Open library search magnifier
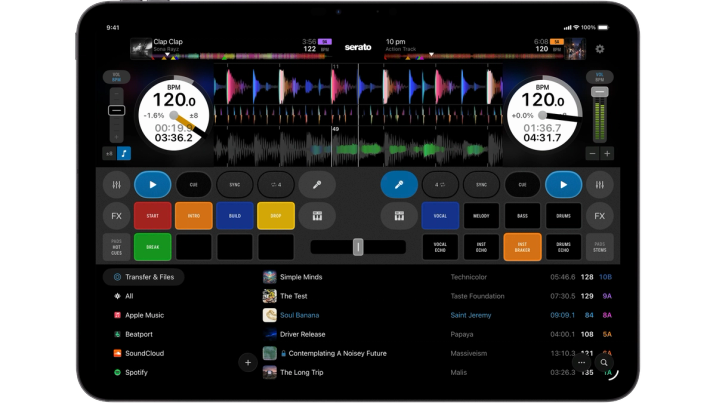716x403 pixels. (x=604, y=362)
